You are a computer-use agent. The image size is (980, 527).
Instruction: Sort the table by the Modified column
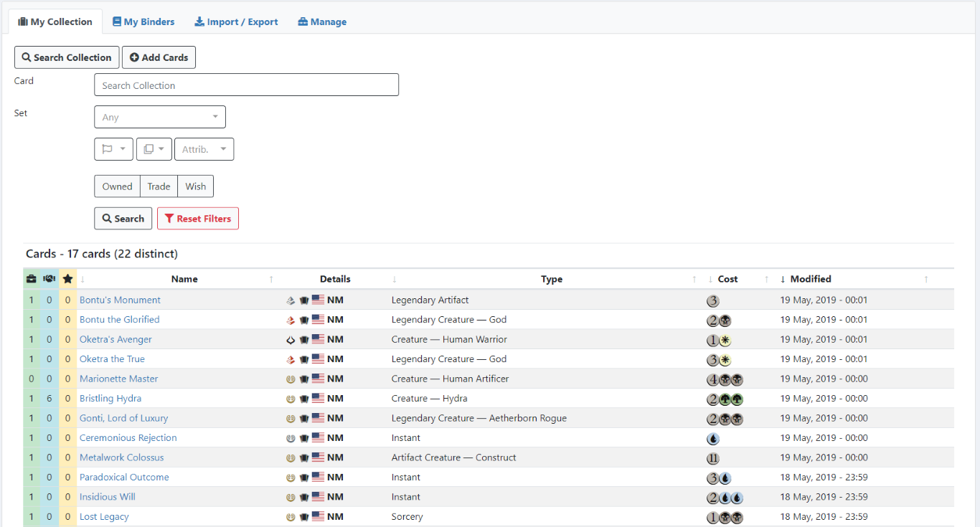click(810, 279)
